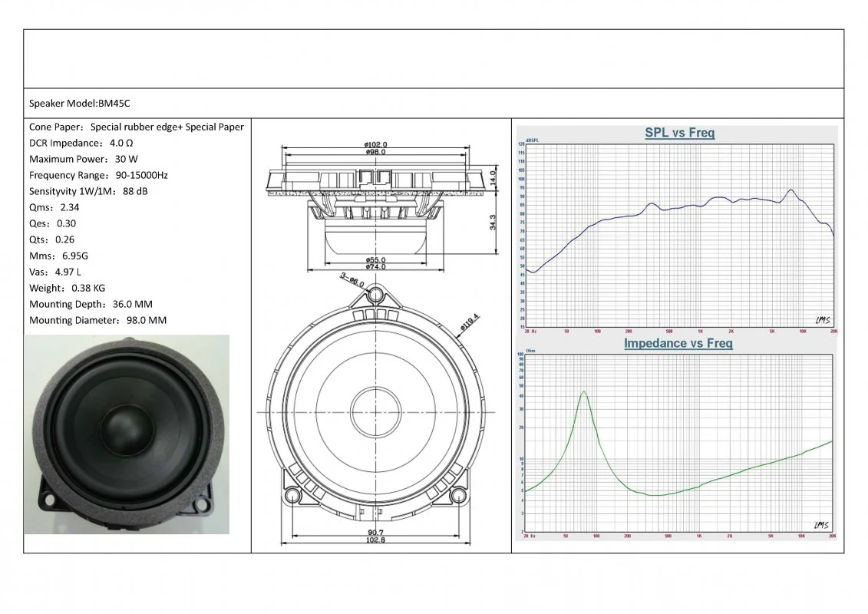Click the SPL vs Freq chart title
This screenshot has width=868, height=614.
[x=679, y=133]
